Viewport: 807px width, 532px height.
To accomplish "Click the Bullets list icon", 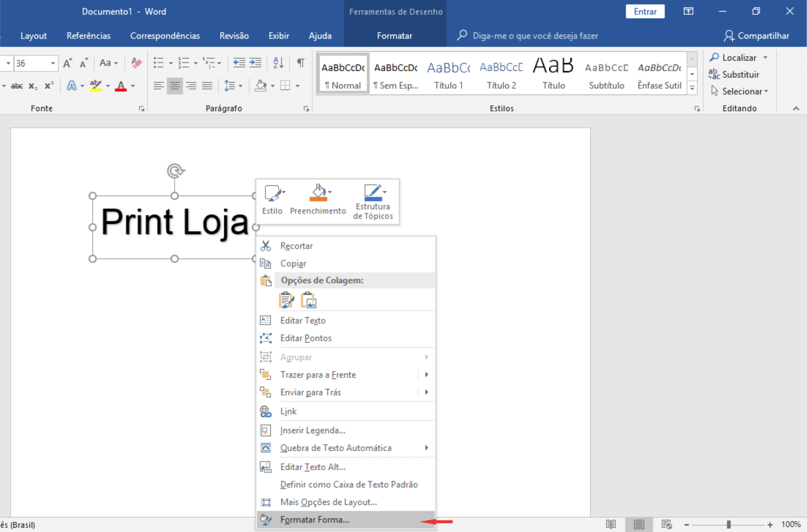I will pos(158,63).
